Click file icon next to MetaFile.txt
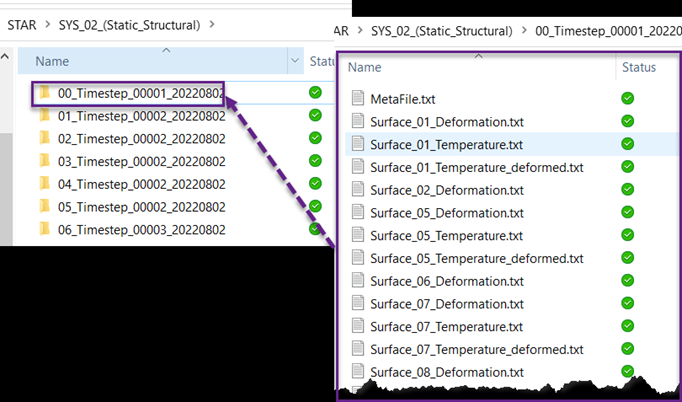The width and height of the screenshot is (682, 402). tap(359, 99)
